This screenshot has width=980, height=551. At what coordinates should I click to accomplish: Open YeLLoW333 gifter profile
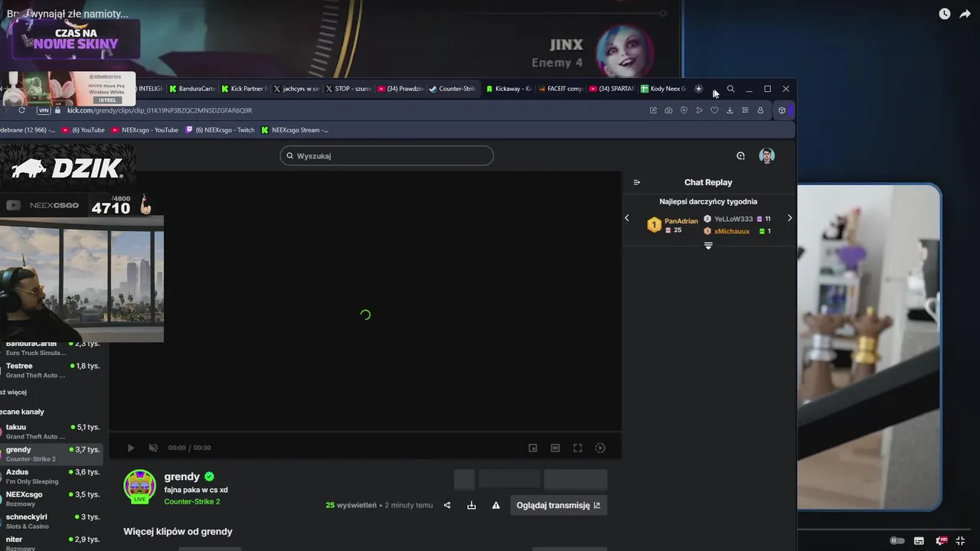[x=733, y=219]
